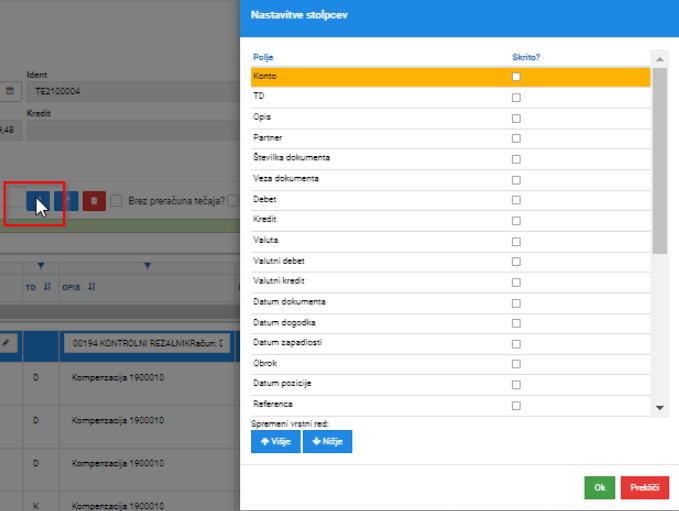Click the blue edit button next to trash
This screenshot has height=511, width=679.
[x=66, y=201]
